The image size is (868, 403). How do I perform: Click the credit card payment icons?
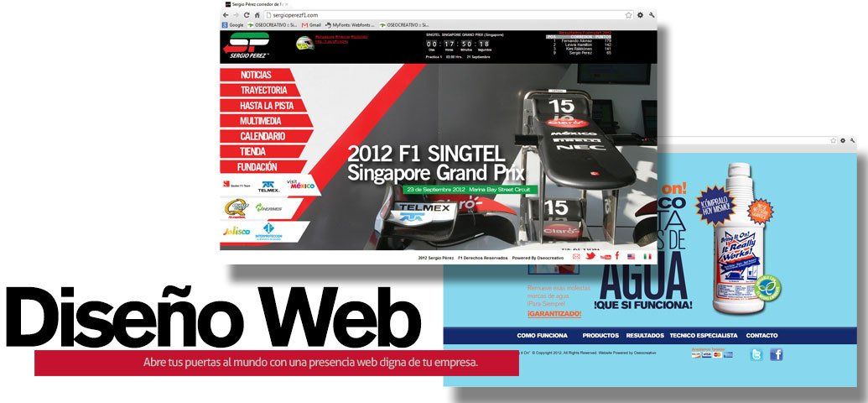[712, 355]
